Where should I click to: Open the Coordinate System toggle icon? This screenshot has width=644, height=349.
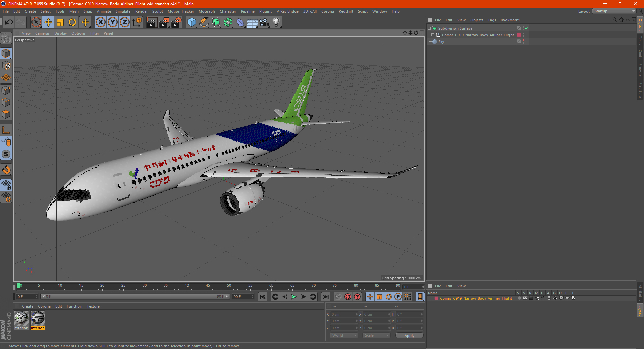(137, 22)
